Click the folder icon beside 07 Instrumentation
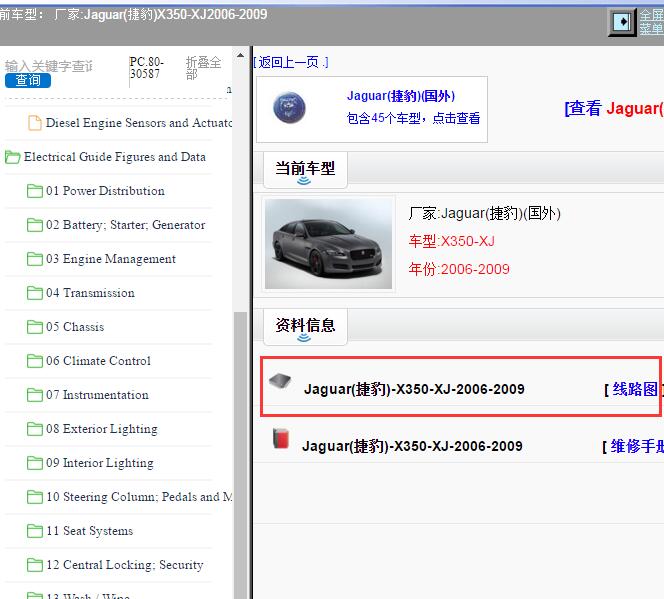 tap(35, 395)
